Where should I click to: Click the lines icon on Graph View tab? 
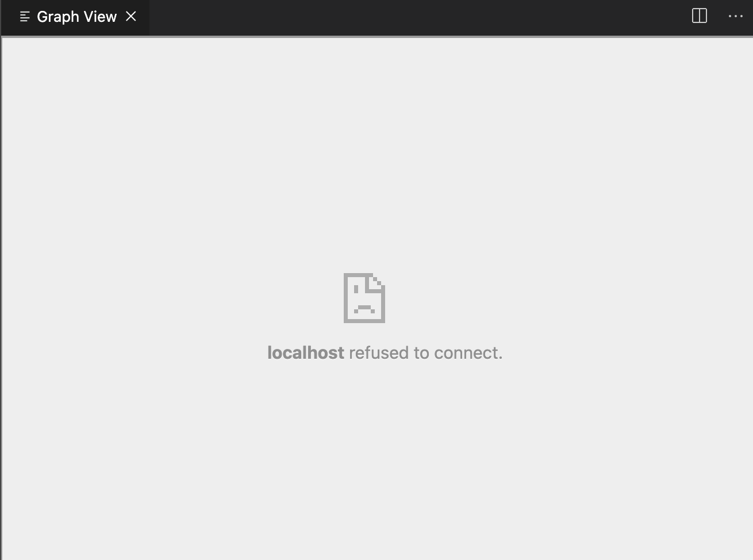[25, 17]
